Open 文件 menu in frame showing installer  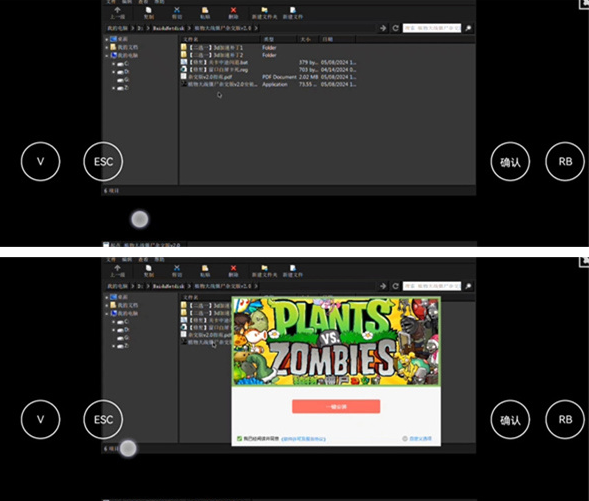coord(111,260)
